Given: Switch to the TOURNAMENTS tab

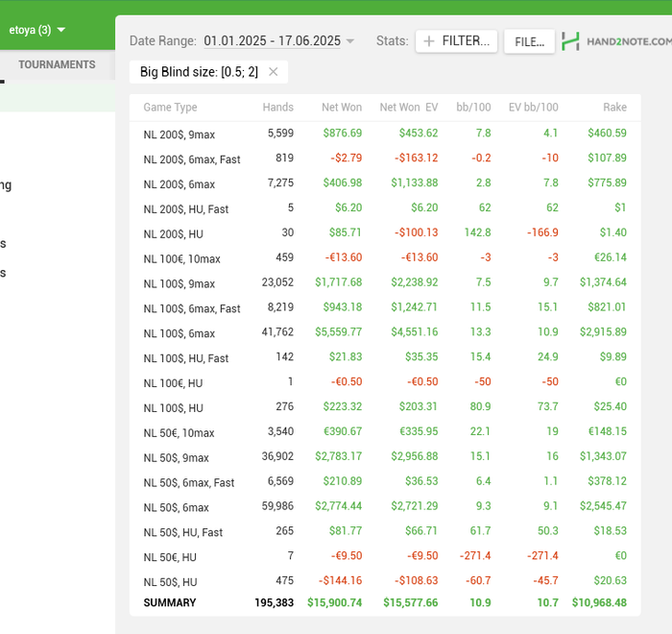Looking at the screenshot, I should [x=57, y=64].
